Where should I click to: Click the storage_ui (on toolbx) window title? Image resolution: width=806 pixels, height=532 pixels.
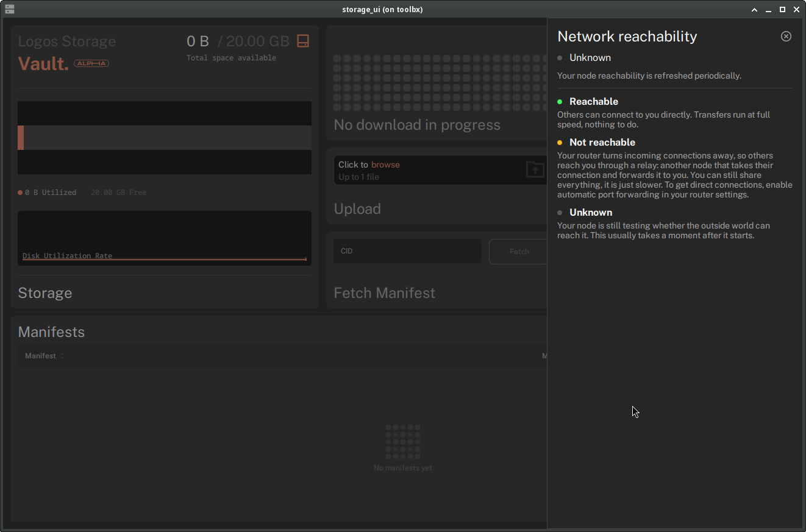point(382,9)
